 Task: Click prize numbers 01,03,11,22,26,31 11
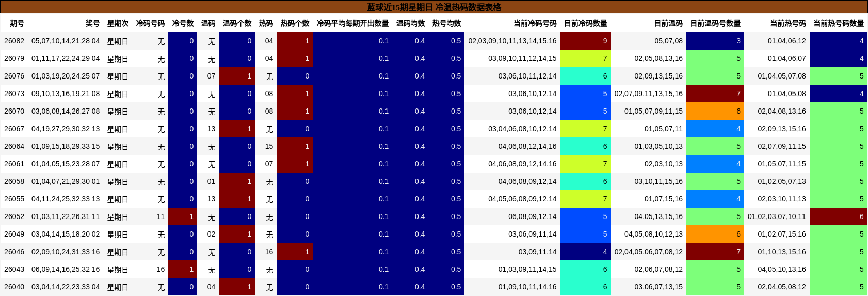point(66,216)
